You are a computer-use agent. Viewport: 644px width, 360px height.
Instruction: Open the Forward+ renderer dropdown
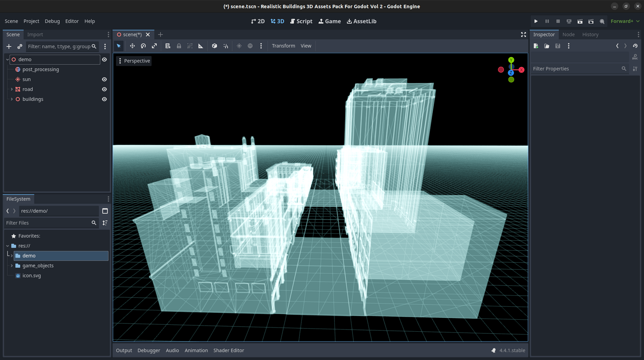[x=625, y=21]
